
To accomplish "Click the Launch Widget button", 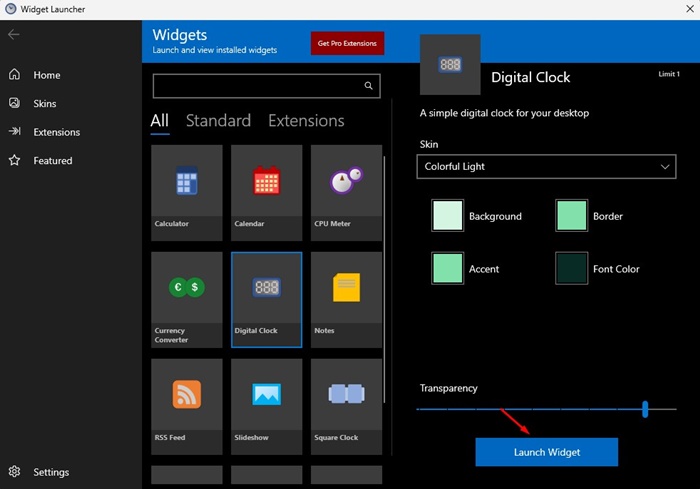I will tap(547, 452).
